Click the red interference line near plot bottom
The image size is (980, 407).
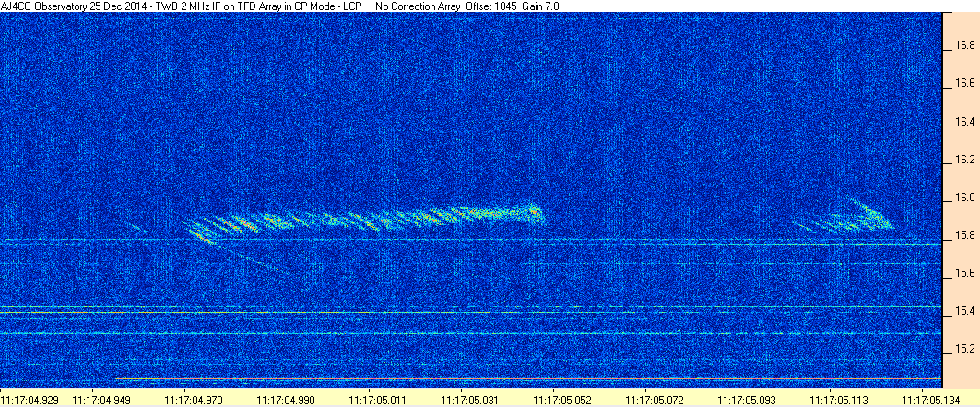click(528, 379)
